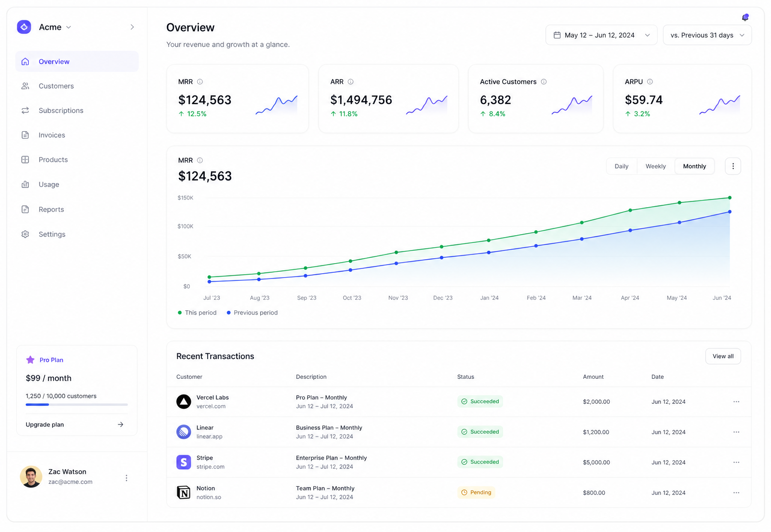Click the Date column header
The width and height of the screenshot is (771, 532).
click(657, 377)
